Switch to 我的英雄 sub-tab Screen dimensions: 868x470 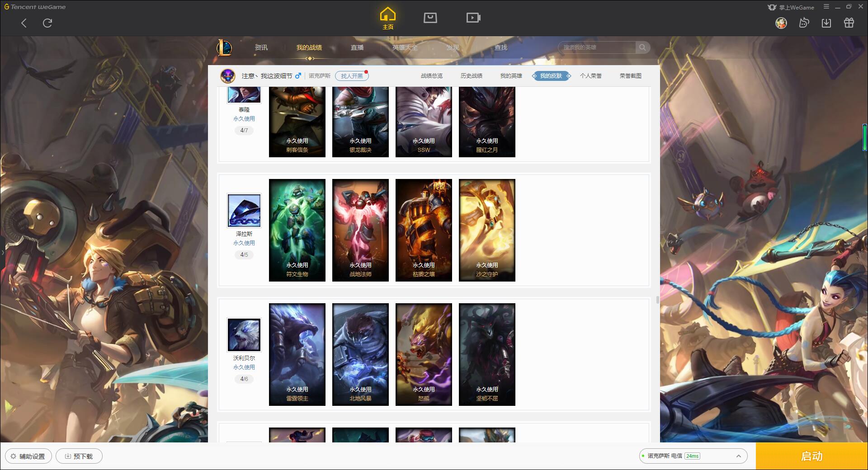[511, 76]
